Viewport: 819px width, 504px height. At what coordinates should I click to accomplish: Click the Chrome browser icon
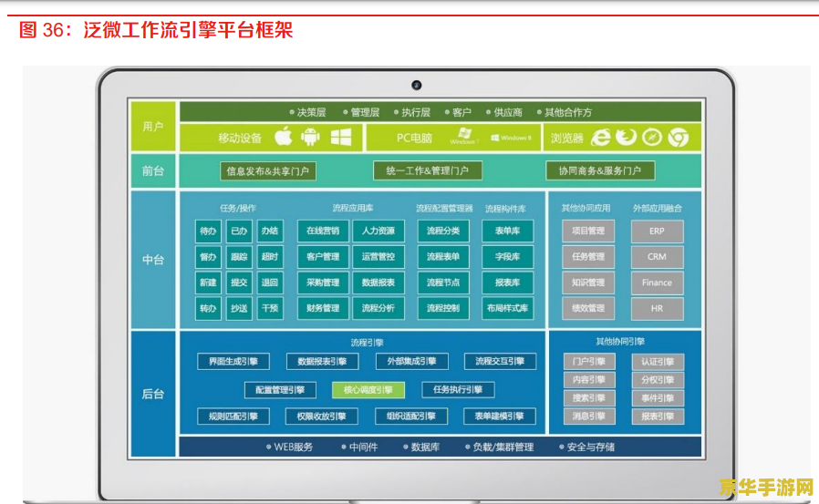click(678, 138)
